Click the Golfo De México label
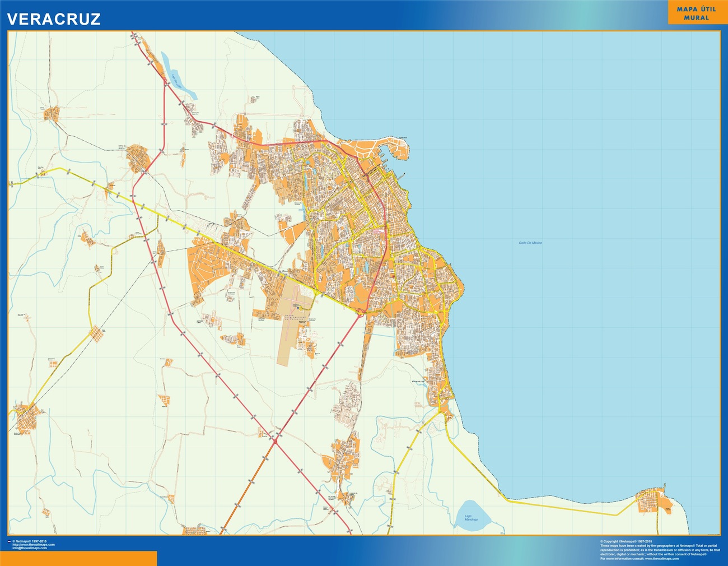This screenshot has height=566, width=728. [x=530, y=243]
